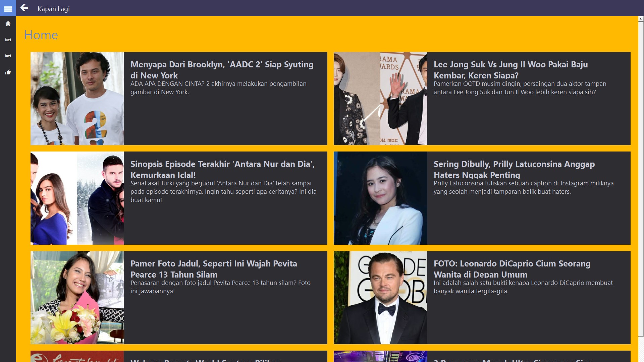Click Pevita Pearce flower bouquet thumbnail

coord(77,298)
